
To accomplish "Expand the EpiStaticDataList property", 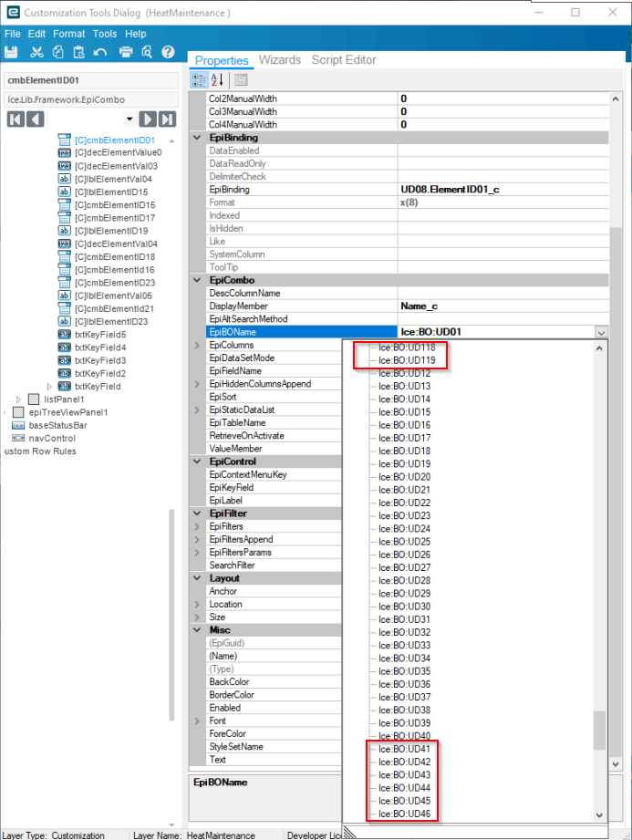I will tap(197, 410).
